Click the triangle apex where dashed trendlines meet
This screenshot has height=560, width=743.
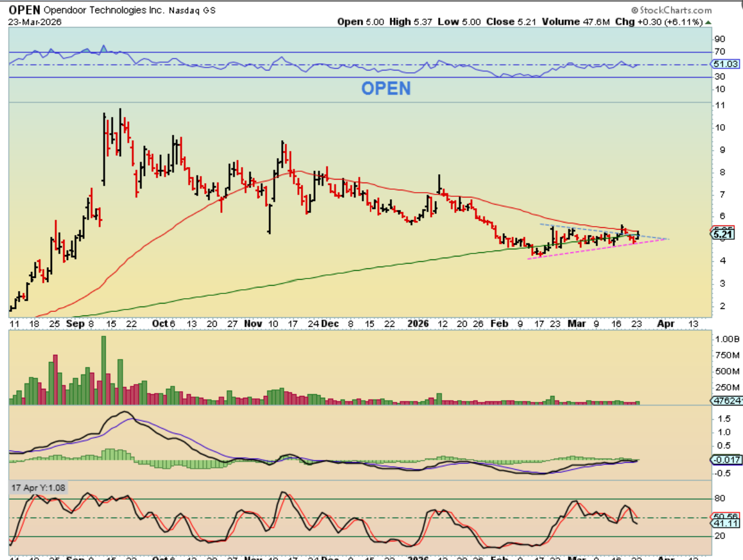(668, 239)
